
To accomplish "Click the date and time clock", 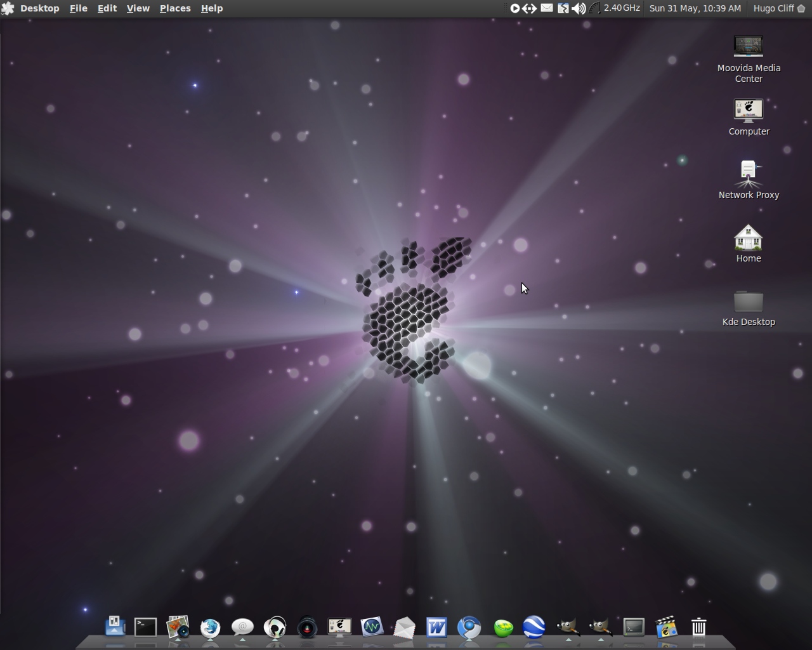I will coord(695,8).
